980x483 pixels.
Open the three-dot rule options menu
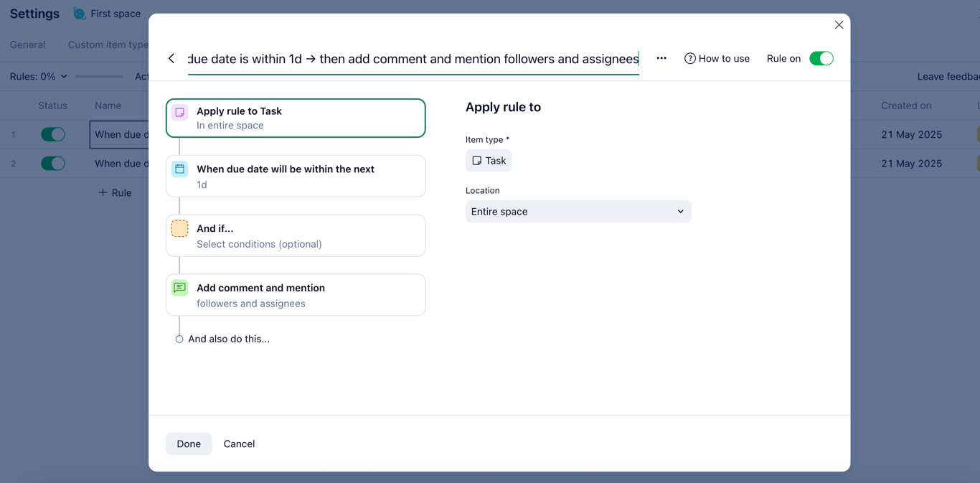[661, 58]
